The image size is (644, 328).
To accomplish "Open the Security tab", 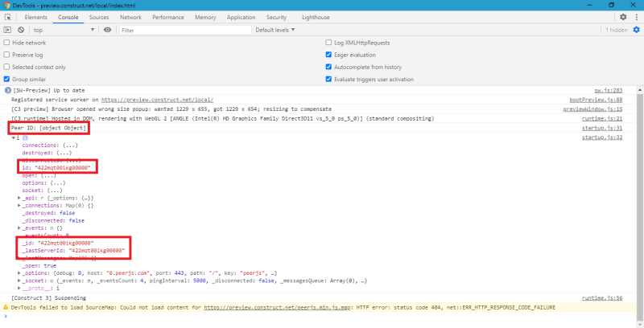I will coord(276,17).
